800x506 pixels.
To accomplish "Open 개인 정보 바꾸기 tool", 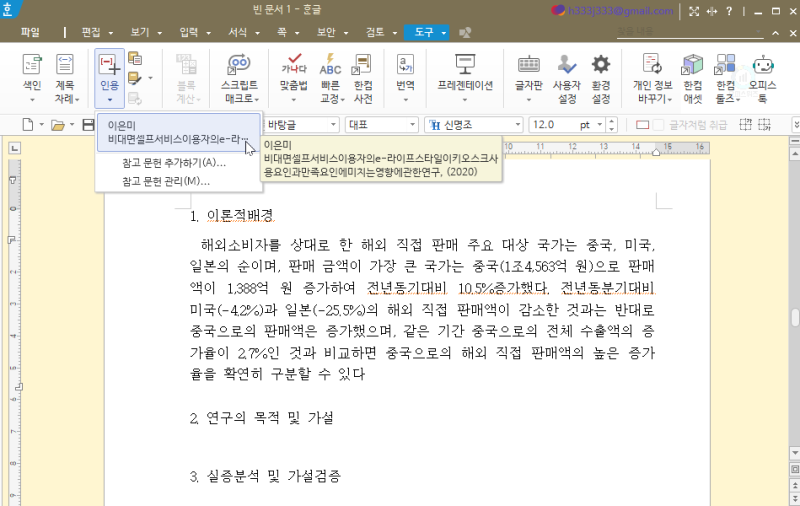I will (x=653, y=78).
